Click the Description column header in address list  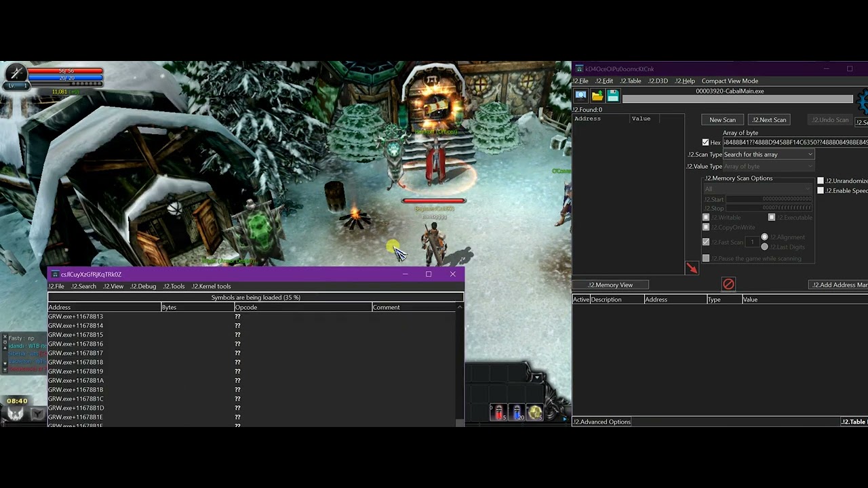tap(616, 300)
